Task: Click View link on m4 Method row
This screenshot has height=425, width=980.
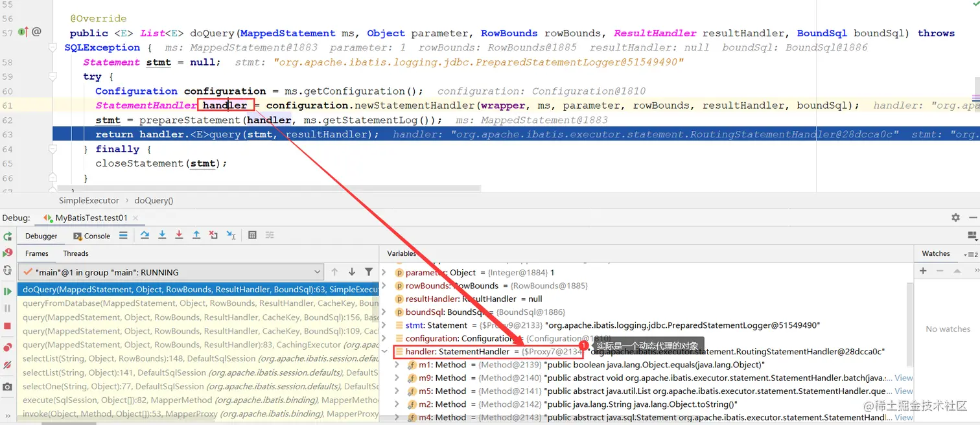Action: tap(904, 417)
